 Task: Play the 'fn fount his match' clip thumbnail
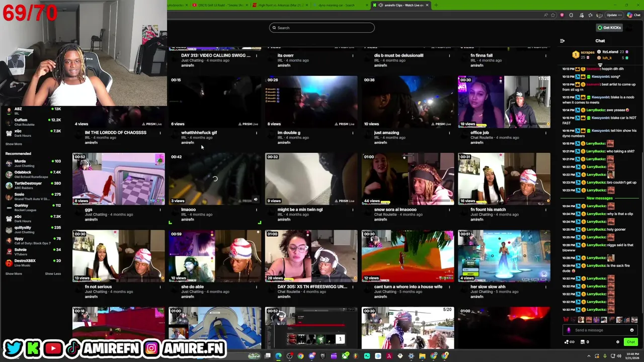coord(504,178)
